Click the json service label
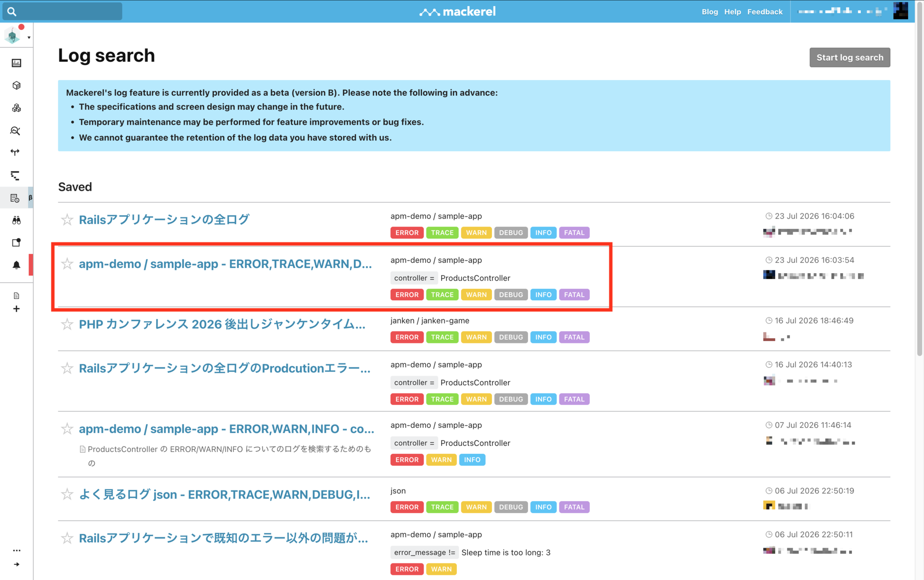This screenshot has width=924, height=580. (398, 491)
